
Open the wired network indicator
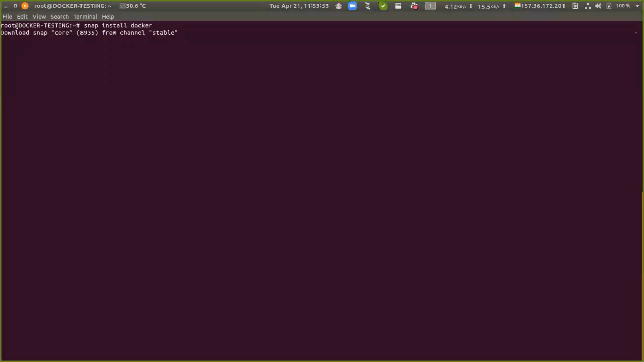pyautogui.click(x=588, y=6)
